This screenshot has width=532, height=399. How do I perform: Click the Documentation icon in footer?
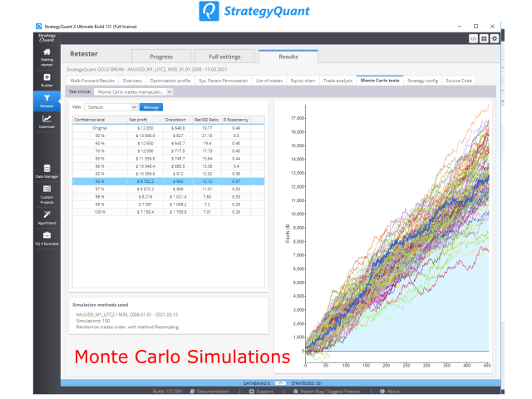pos(192,392)
